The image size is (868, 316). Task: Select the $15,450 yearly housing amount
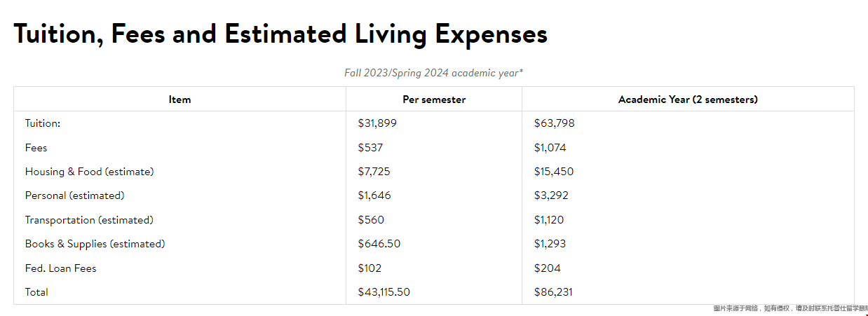(x=554, y=172)
